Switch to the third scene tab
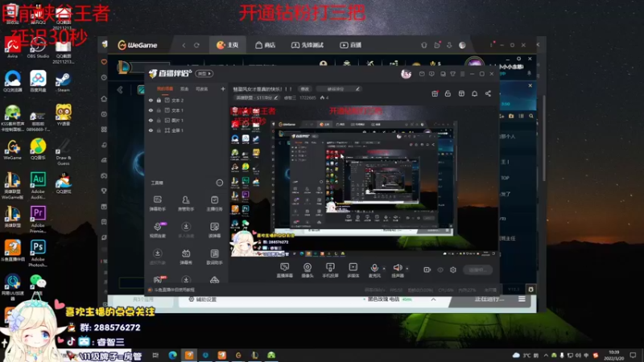The image size is (644, 362). (202, 88)
